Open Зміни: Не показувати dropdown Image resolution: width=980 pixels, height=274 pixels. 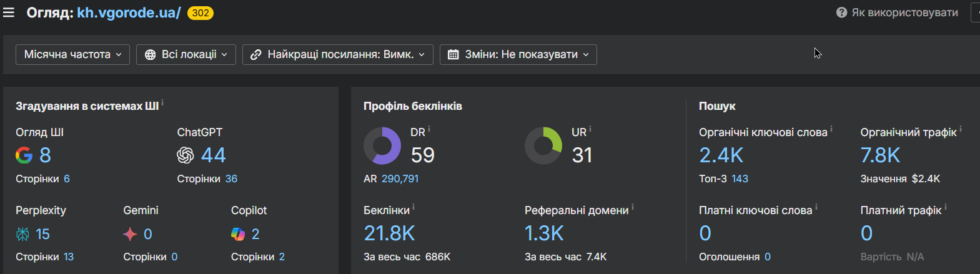click(x=518, y=54)
